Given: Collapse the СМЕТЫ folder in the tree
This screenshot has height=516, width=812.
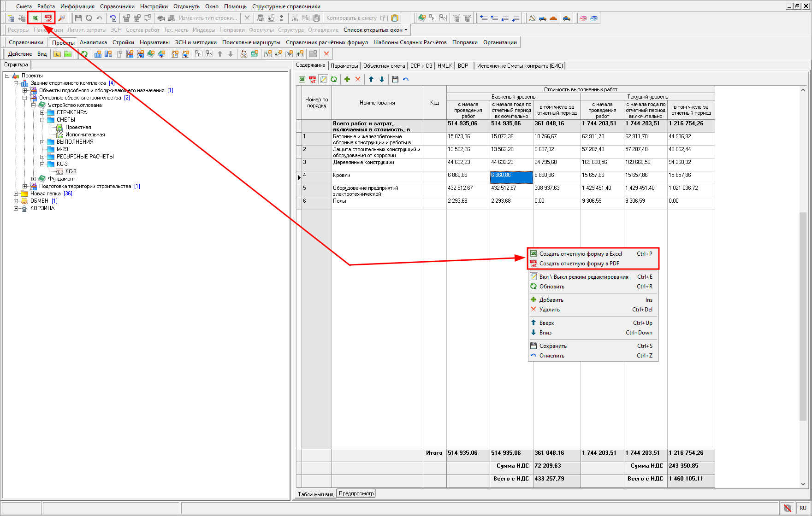Looking at the screenshot, I should 42,120.
